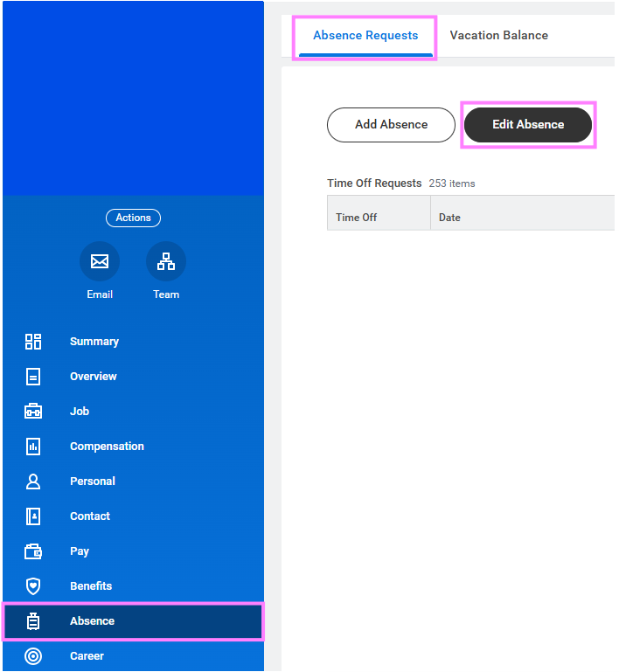Open the Actions menu button

[133, 218]
